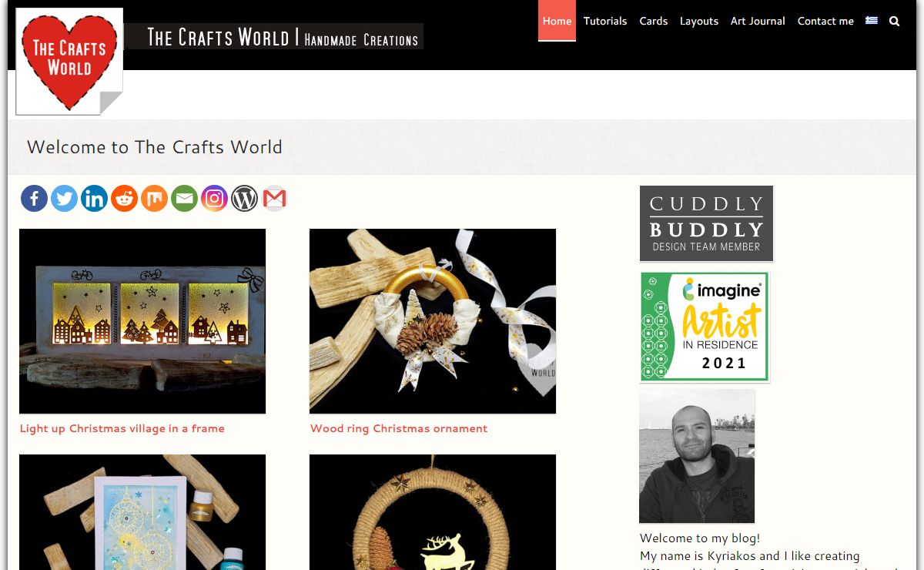Open the reindeer wreath thumbnail

click(x=433, y=512)
